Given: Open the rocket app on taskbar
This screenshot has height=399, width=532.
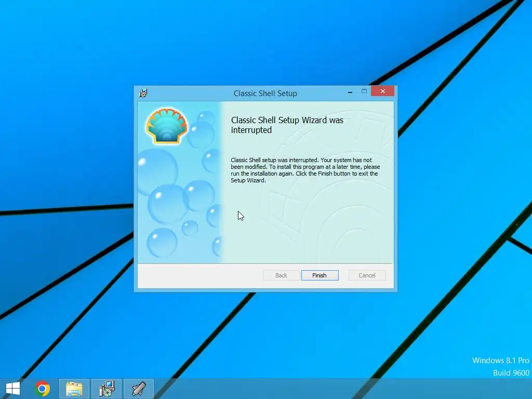Looking at the screenshot, I should point(139,389).
